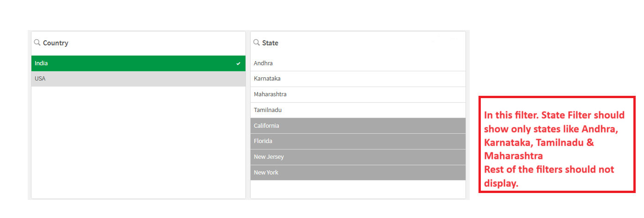The width and height of the screenshot is (644, 218).
Task: Open search in the Country filter pane
Action: pos(37,43)
